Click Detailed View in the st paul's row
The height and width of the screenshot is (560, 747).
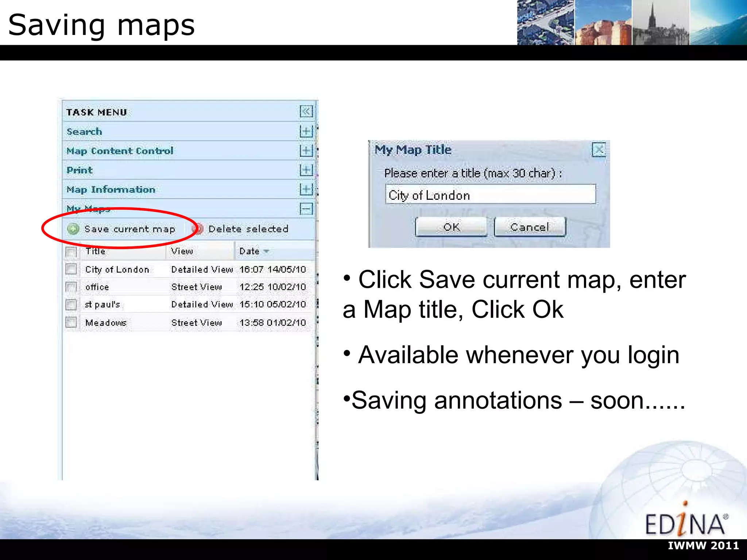[x=202, y=304]
